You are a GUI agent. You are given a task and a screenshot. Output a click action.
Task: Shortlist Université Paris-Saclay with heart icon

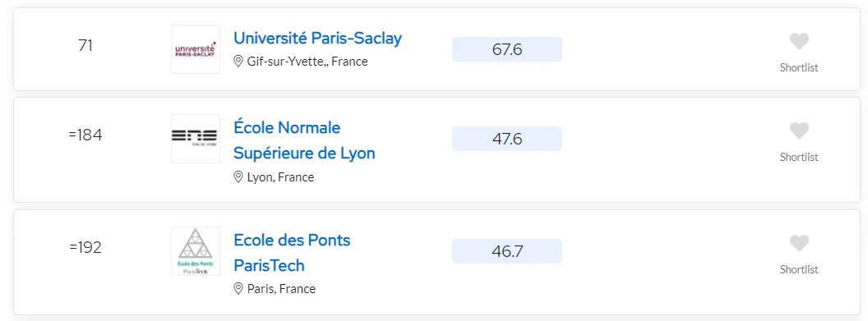pos(799,41)
